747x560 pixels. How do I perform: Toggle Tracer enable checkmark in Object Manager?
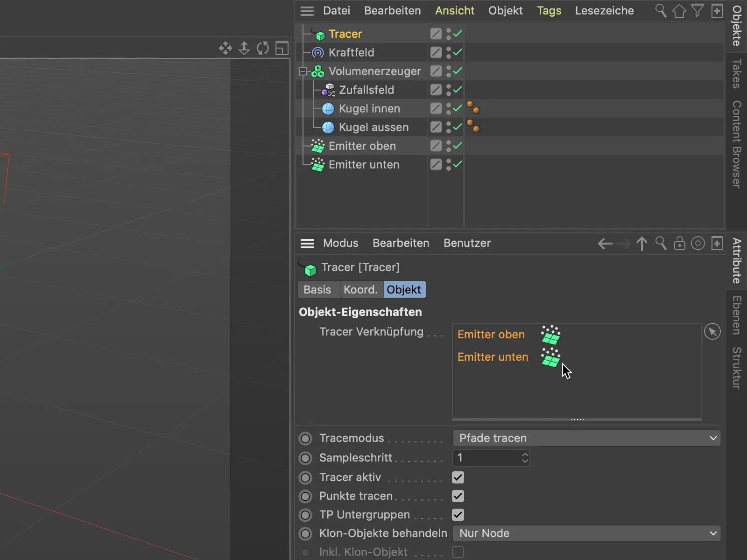pos(458,34)
